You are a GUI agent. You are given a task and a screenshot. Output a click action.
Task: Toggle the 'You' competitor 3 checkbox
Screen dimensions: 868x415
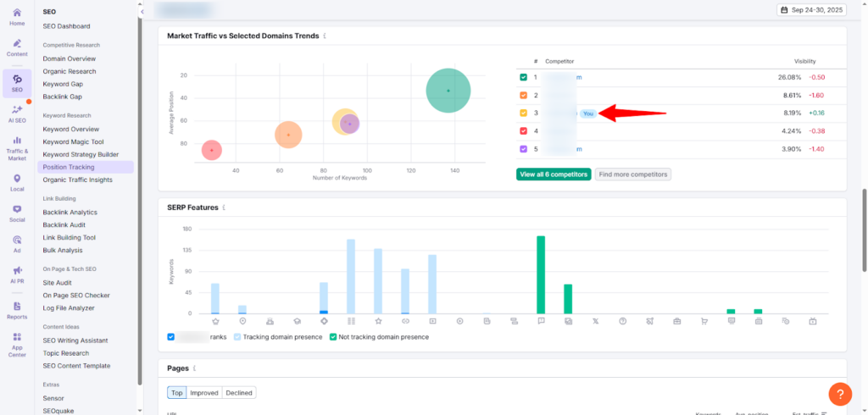[x=523, y=113]
